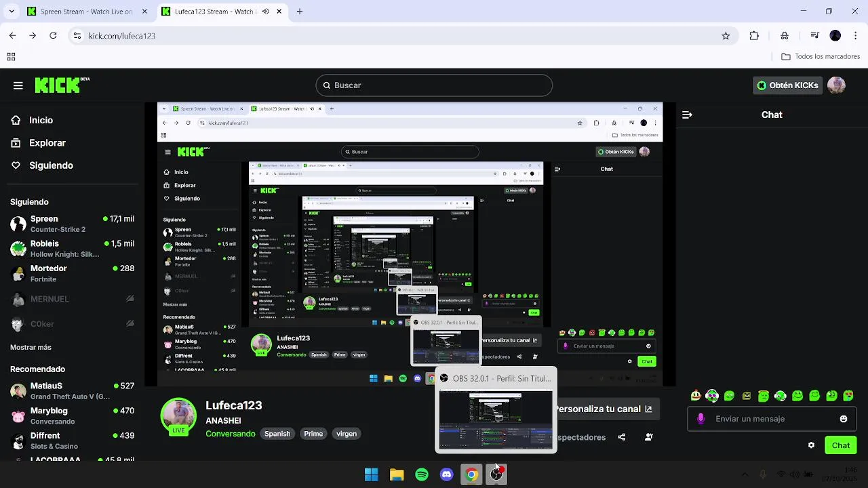
Task: Share the Lufeca123 channel
Action: coord(622,437)
